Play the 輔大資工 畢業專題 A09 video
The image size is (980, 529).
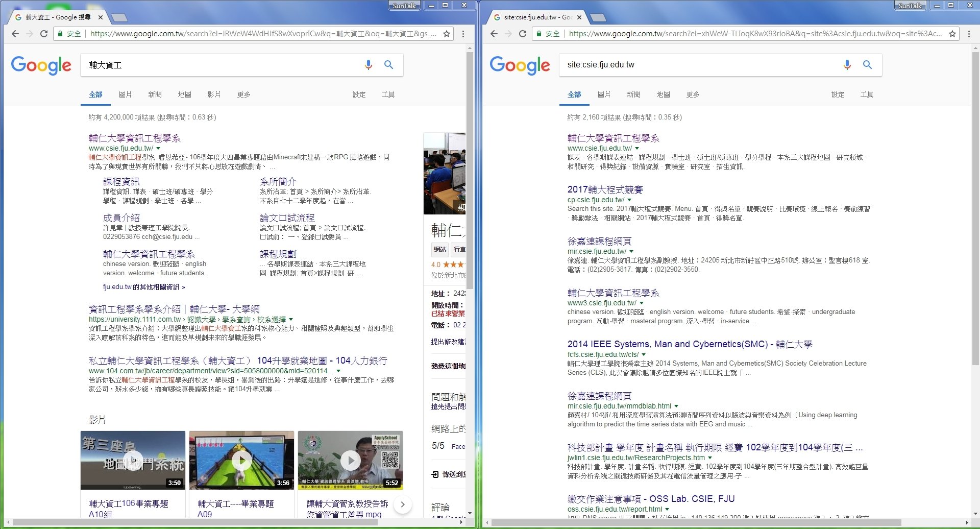(241, 460)
